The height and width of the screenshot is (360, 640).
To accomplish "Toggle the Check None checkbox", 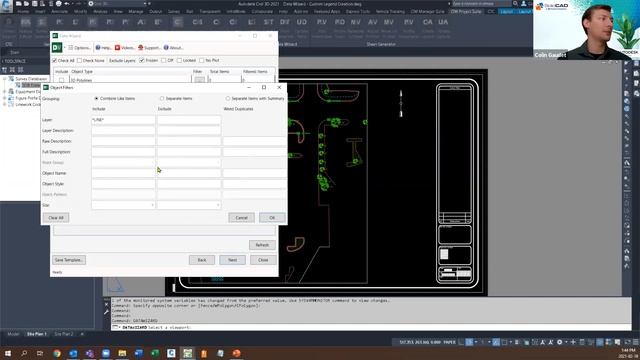I will click(x=80, y=60).
